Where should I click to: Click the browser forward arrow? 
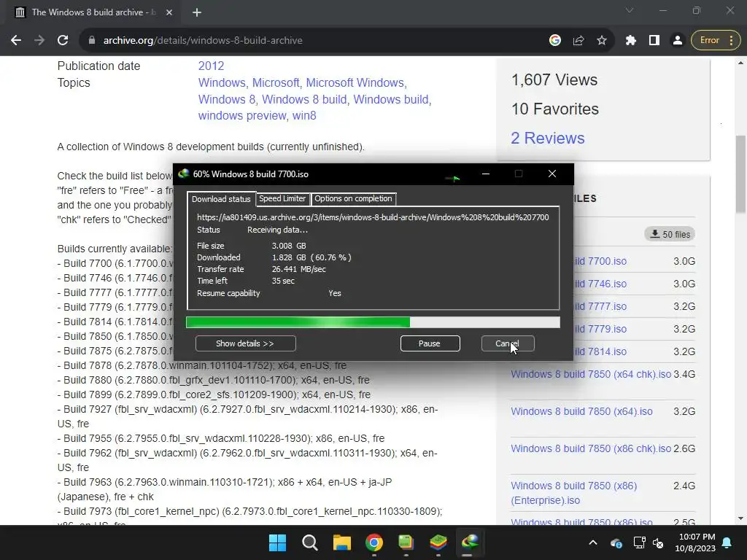tap(39, 41)
